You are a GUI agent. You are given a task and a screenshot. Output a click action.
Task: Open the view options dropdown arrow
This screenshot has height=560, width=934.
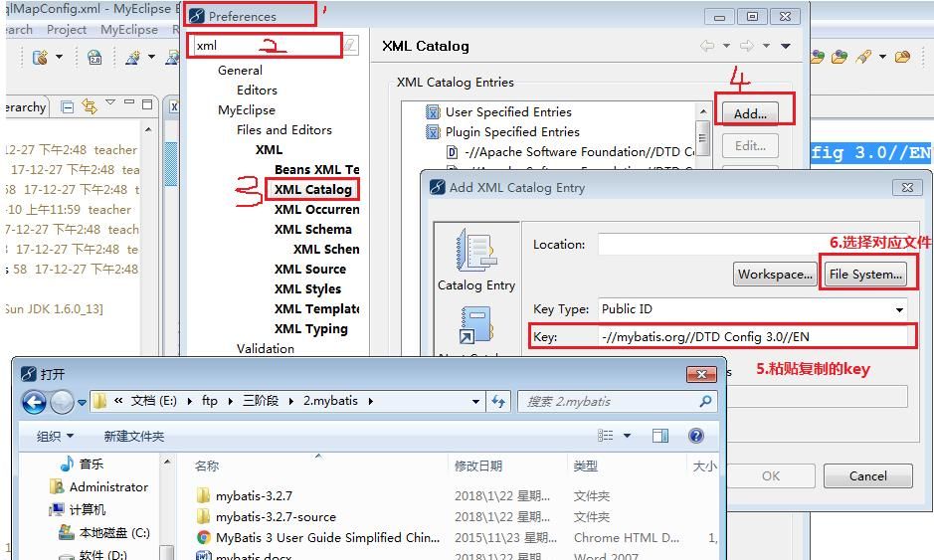click(627, 436)
